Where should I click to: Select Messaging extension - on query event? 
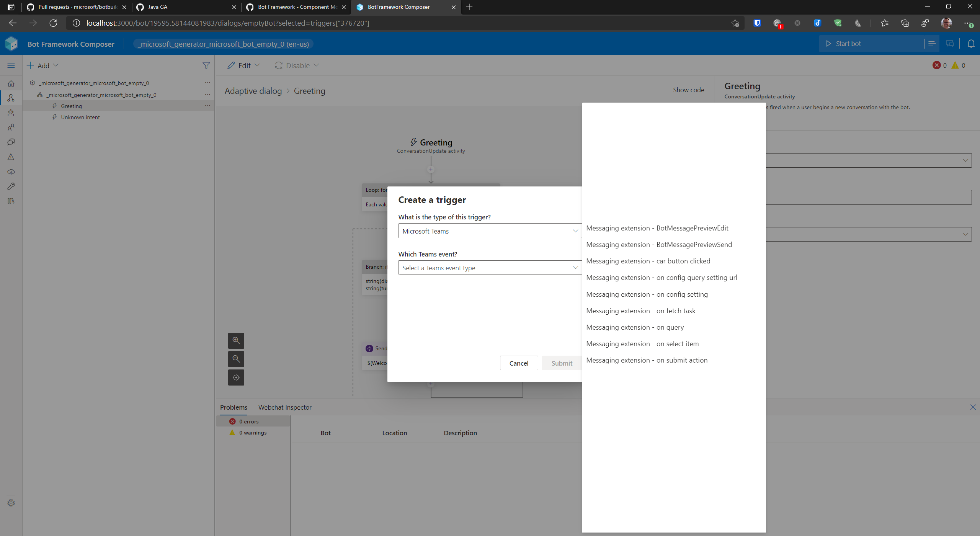click(x=635, y=327)
